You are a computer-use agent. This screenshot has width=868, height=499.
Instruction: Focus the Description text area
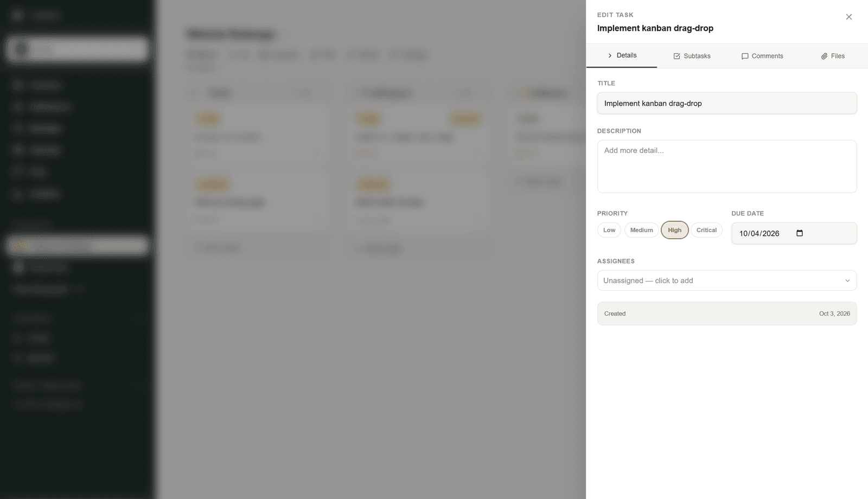(x=727, y=167)
